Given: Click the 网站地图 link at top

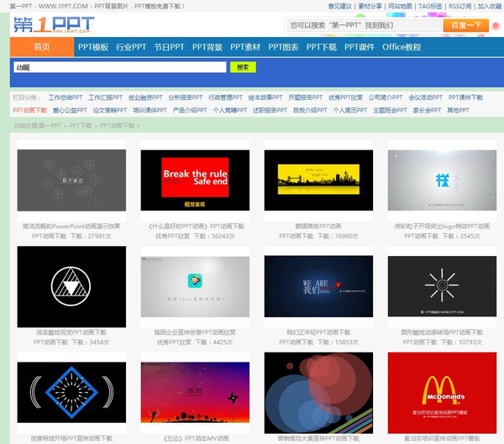Looking at the screenshot, I should point(400,6).
